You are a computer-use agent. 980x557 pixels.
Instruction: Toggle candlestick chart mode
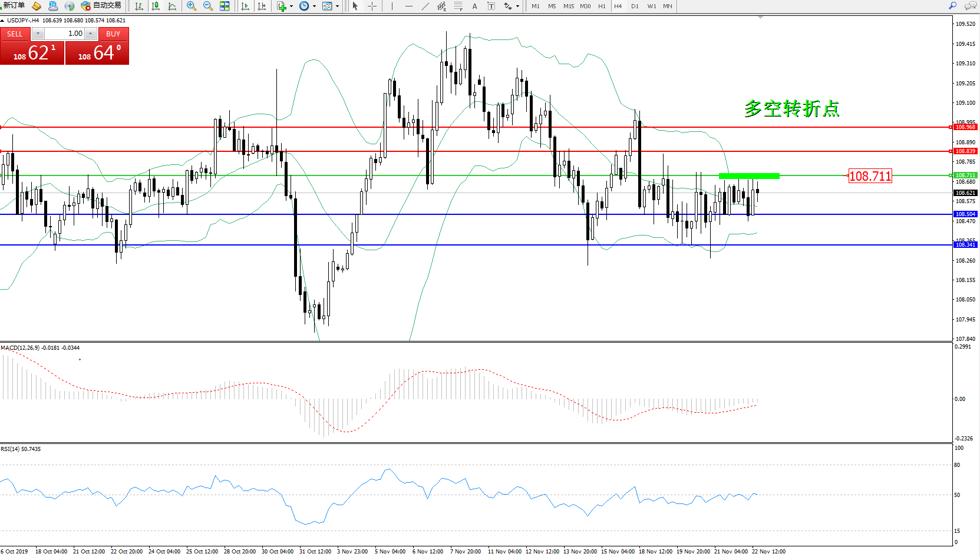tap(156, 6)
